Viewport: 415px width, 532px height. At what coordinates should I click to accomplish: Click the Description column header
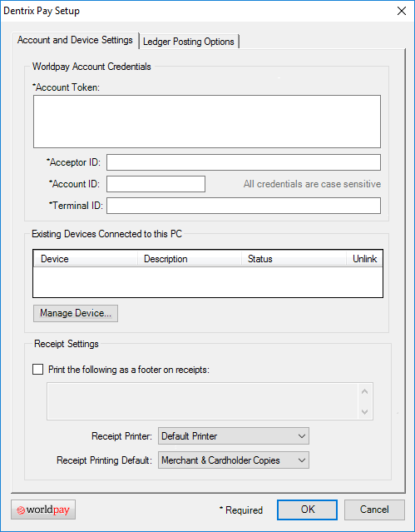click(x=190, y=259)
